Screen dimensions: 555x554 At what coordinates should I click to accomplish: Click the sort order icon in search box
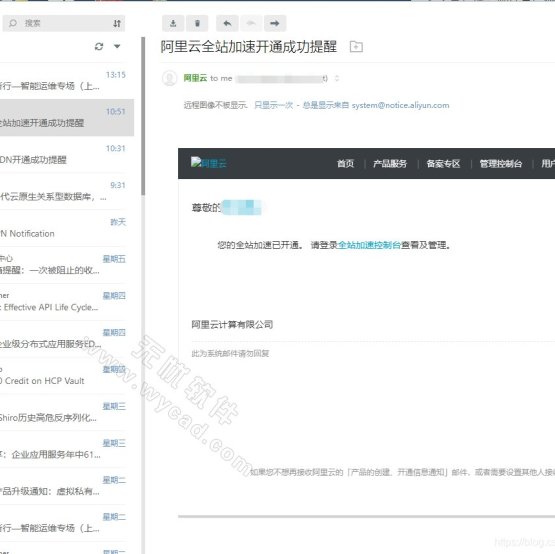click(x=117, y=23)
